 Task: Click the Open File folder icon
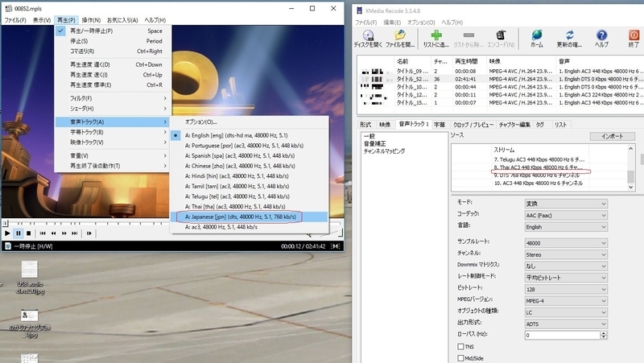[x=399, y=35]
